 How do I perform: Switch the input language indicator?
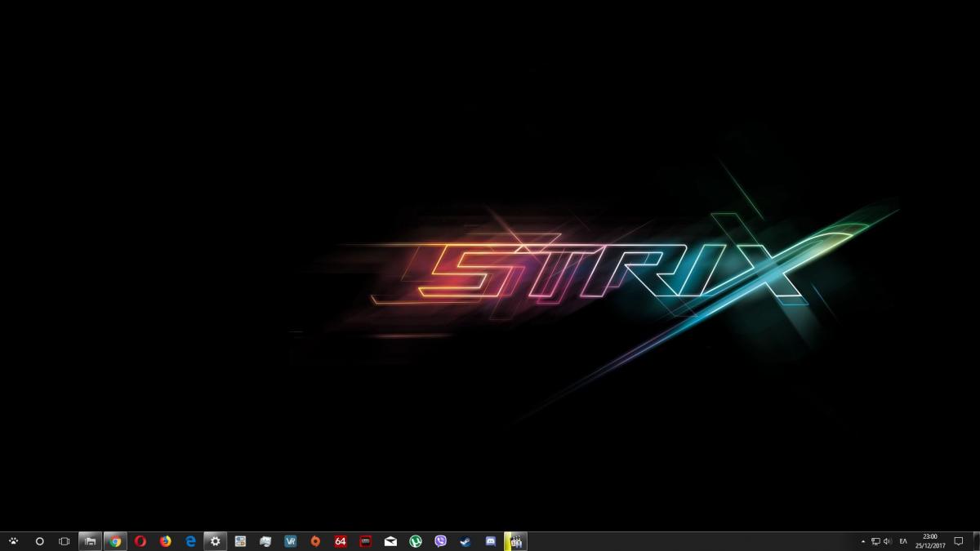tap(903, 541)
